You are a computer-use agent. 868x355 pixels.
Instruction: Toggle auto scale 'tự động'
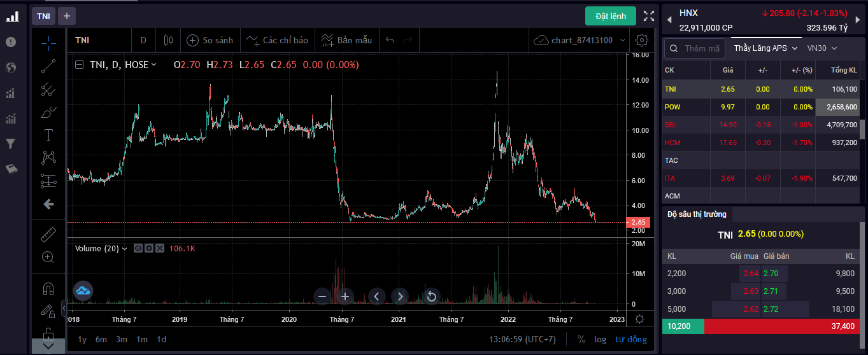(631, 339)
